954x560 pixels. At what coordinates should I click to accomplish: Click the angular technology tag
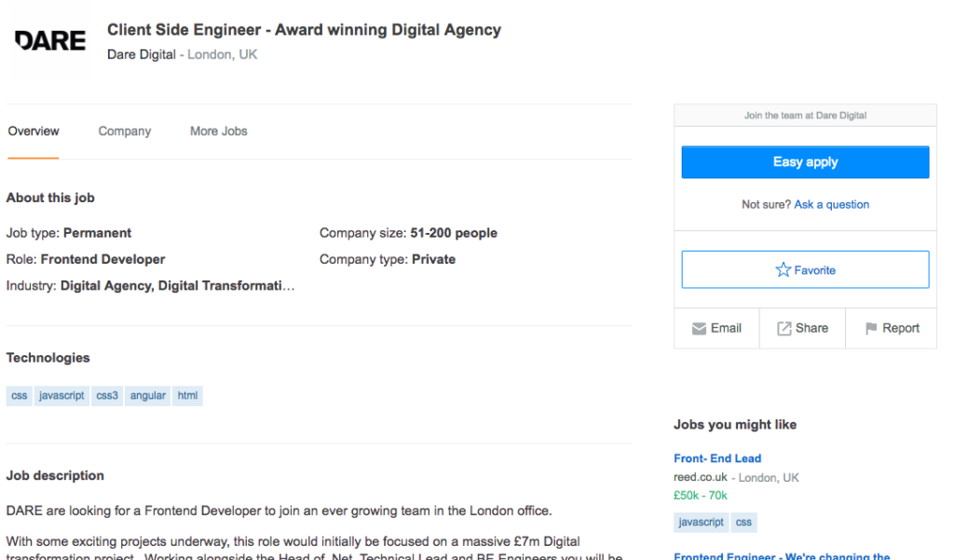pos(148,396)
